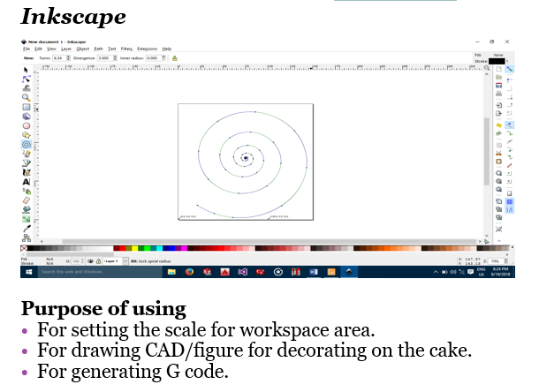Click the Undo yellow arrow icon
Viewport: 539px width, 392px height.
498,125
